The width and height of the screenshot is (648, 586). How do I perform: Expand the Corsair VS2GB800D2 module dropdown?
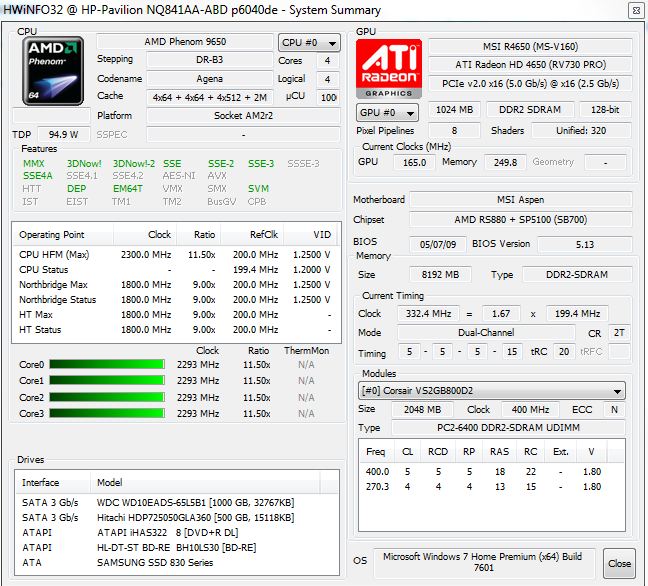491,391
